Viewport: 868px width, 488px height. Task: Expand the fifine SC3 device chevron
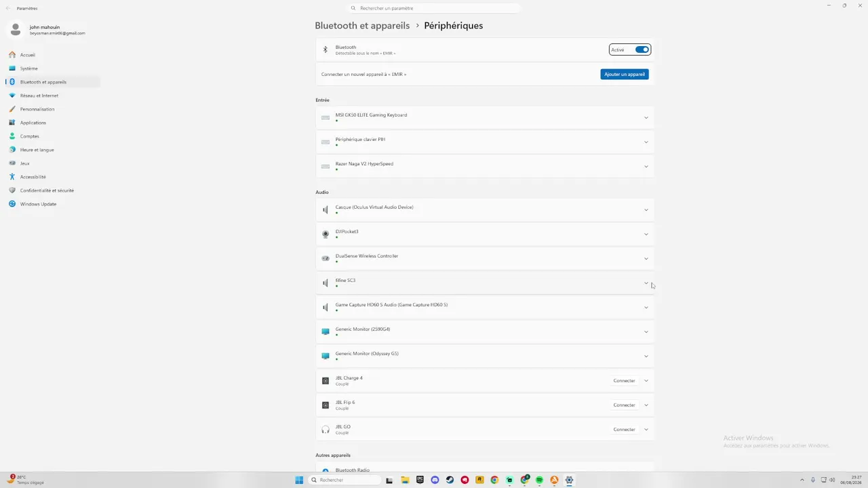[646, 283]
